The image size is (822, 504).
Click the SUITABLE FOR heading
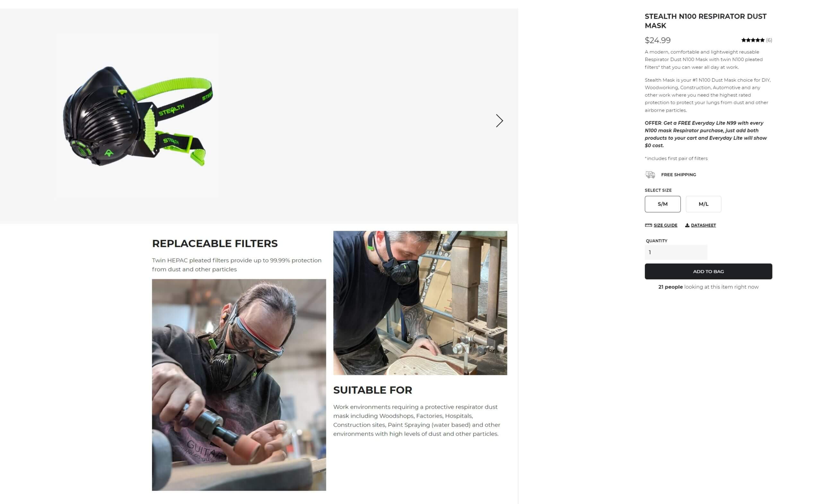pos(373,390)
